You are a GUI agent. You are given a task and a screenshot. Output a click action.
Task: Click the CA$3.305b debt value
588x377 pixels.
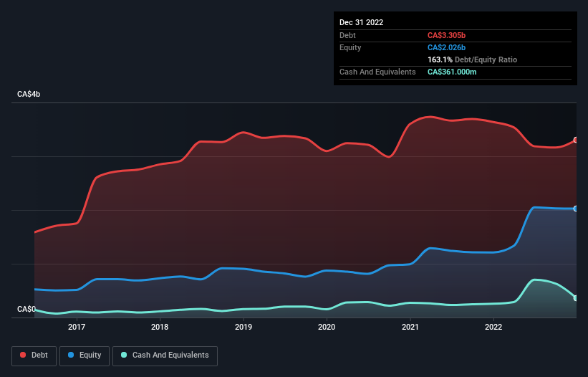[446, 35]
